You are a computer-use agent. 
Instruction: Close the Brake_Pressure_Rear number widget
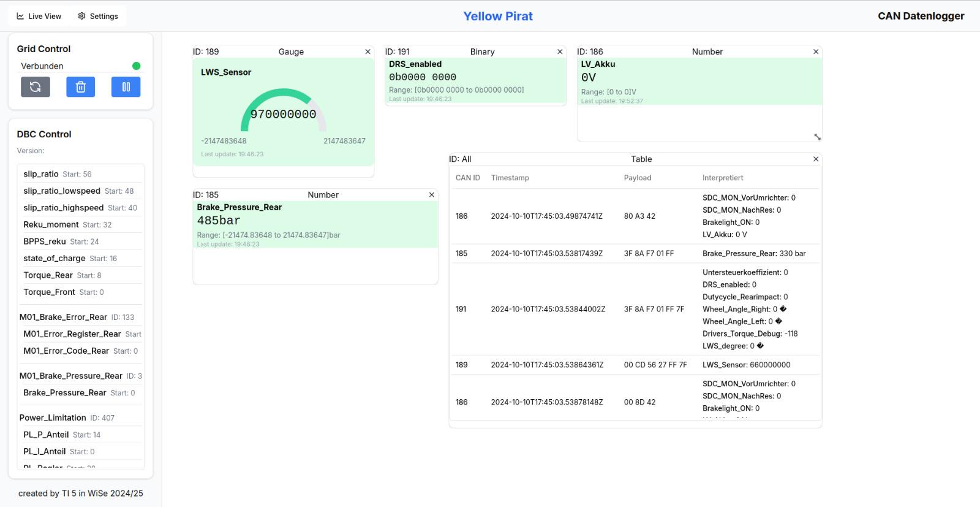tap(431, 195)
